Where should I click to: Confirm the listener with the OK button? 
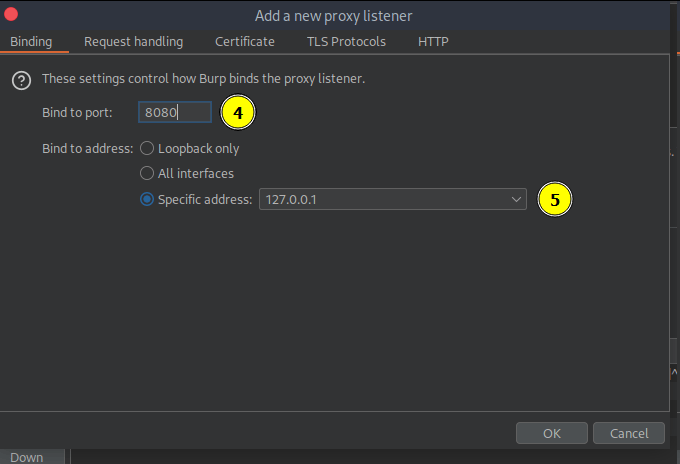pos(551,433)
